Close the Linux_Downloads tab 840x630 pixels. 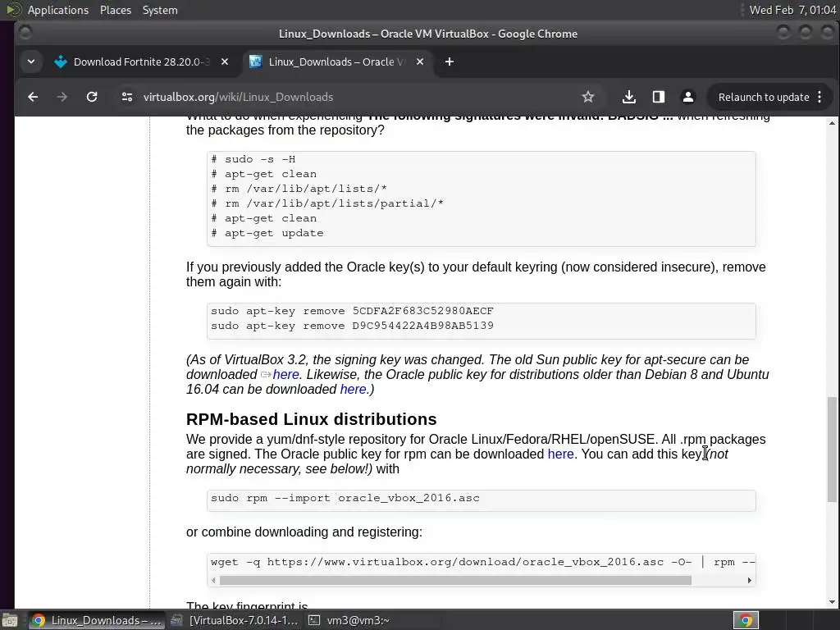click(x=420, y=62)
